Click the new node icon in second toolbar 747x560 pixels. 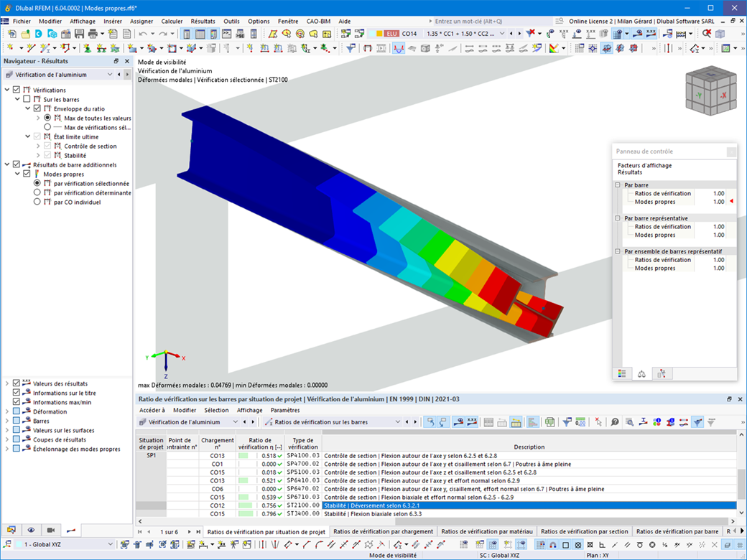pyautogui.click(x=10, y=48)
